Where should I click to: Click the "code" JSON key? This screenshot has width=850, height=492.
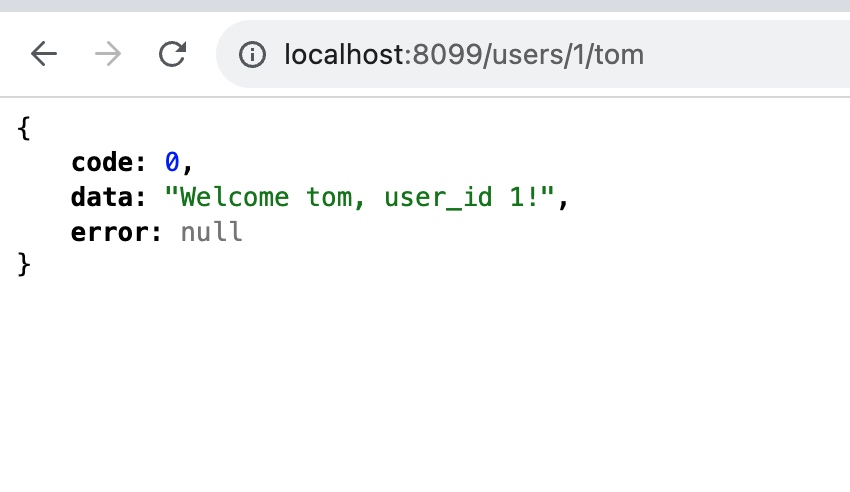(102, 162)
